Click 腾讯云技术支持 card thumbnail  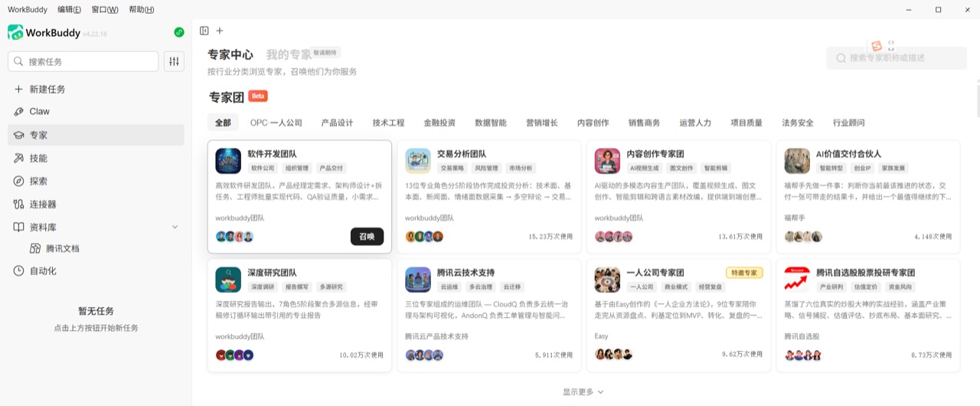[x=418, y=280]
